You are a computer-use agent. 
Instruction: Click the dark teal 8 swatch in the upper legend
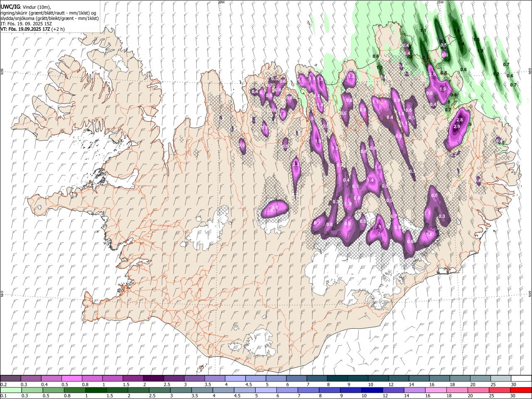click(x=337, y=378)
